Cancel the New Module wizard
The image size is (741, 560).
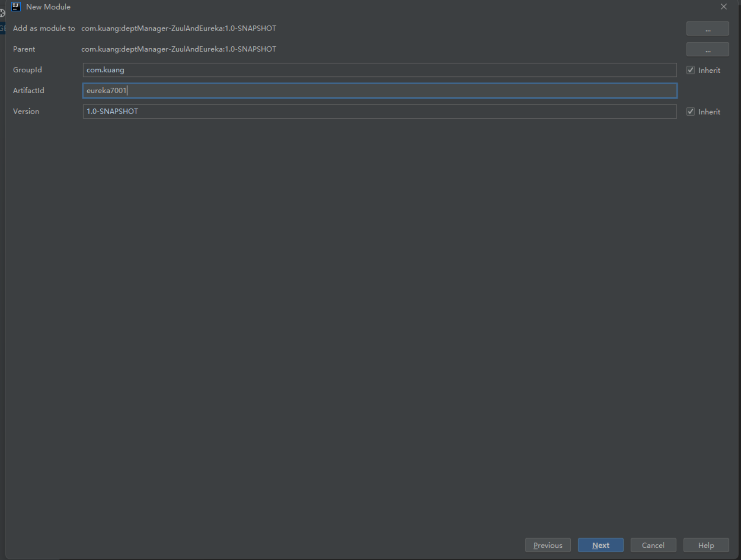[653, 545]
